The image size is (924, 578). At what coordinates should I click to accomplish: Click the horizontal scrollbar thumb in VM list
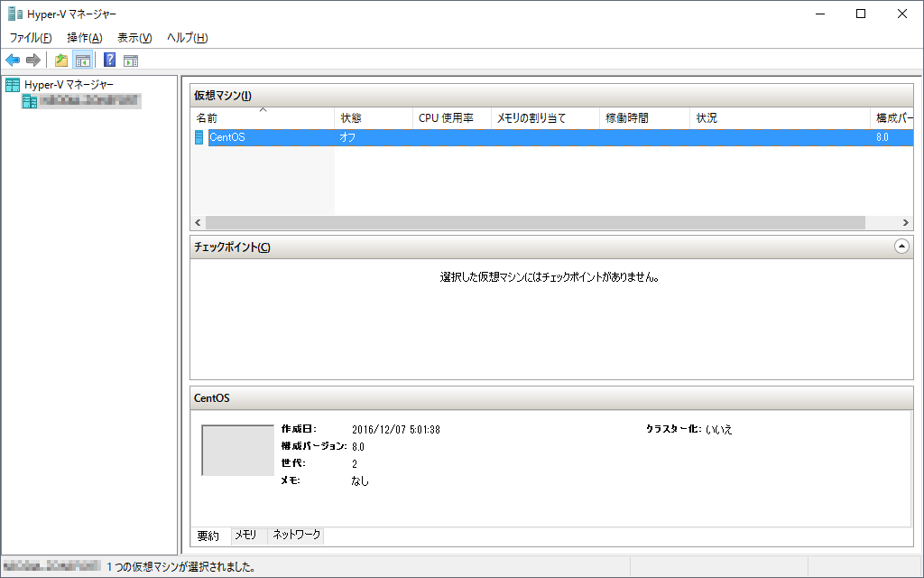point(535,222)
